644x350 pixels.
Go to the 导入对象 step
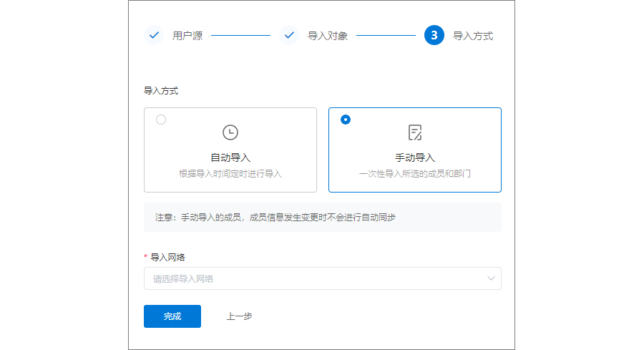[328, 36]
